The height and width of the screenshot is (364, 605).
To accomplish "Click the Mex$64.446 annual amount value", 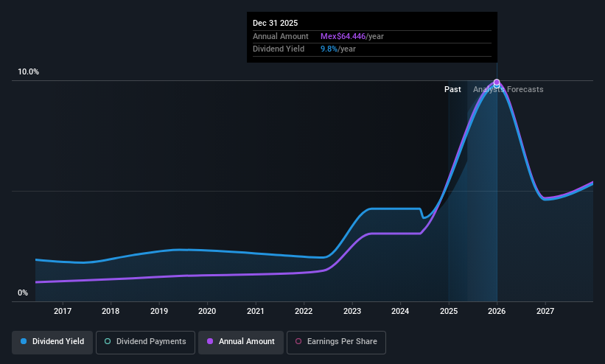I will click(x=343, y=36).
